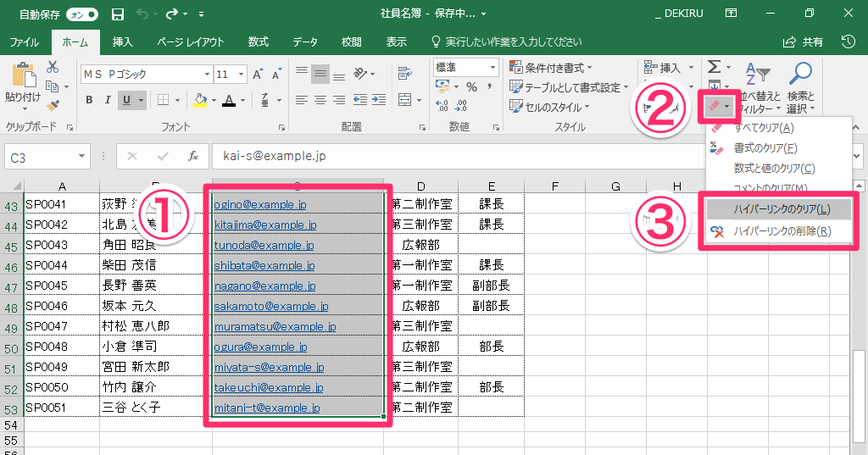Click the merge and center icon
The width and height of the screenshot is (868, 455).
point(404,100)
